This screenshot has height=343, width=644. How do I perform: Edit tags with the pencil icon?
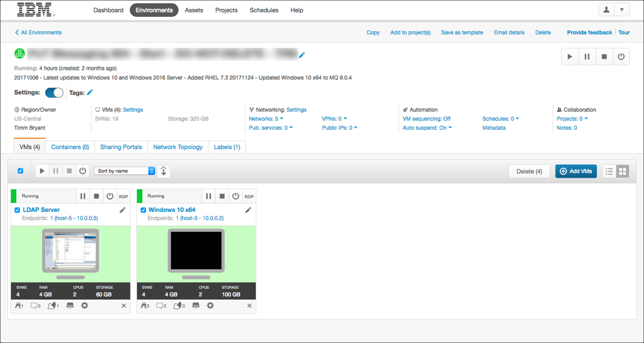[x=90, y=92]
